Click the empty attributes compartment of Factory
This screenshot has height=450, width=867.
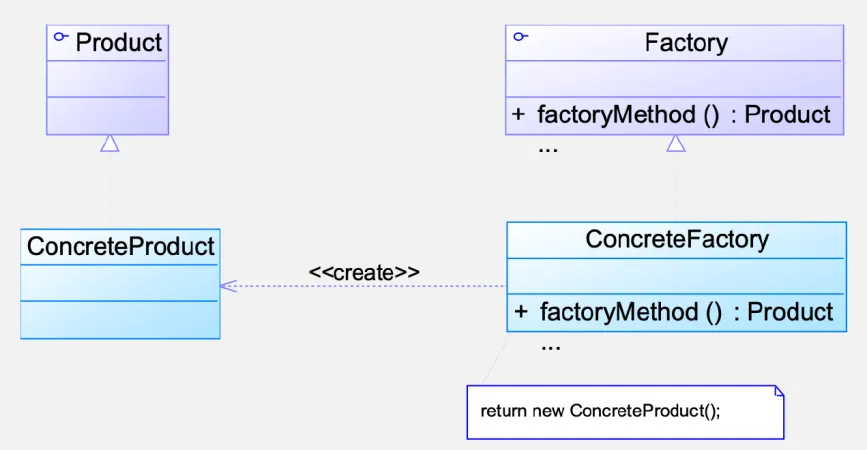(x=674, y=79)
